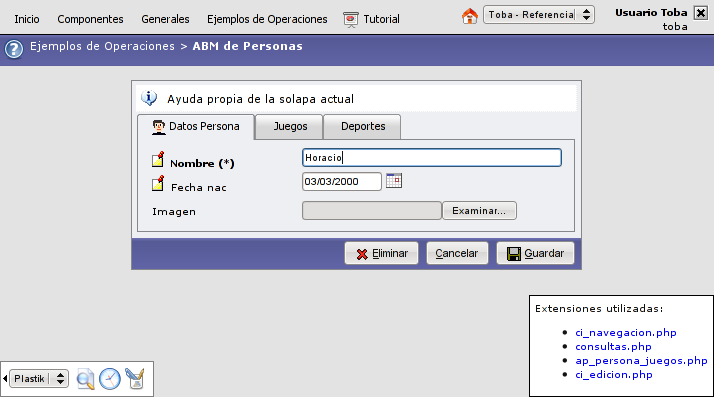Click the editor tools icon in bottom toolbar
Image resolution: width=714 pixels, height=397 pixels.
[135, 378]
